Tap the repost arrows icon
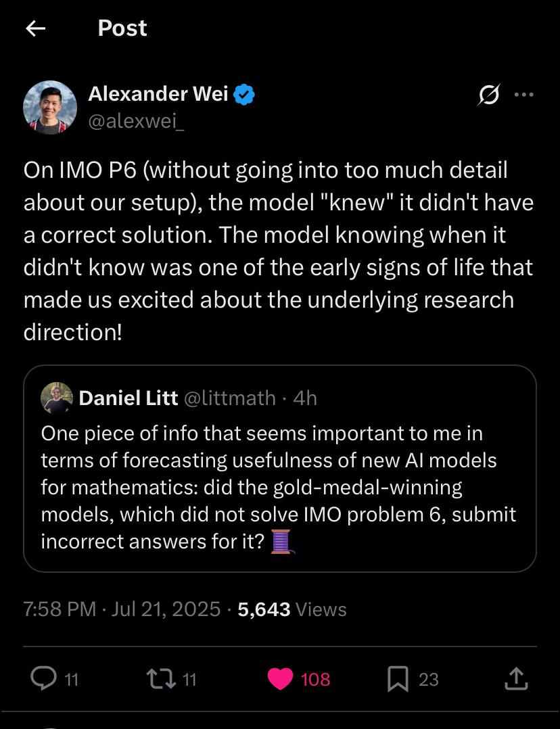 click(x=161, y=678)
